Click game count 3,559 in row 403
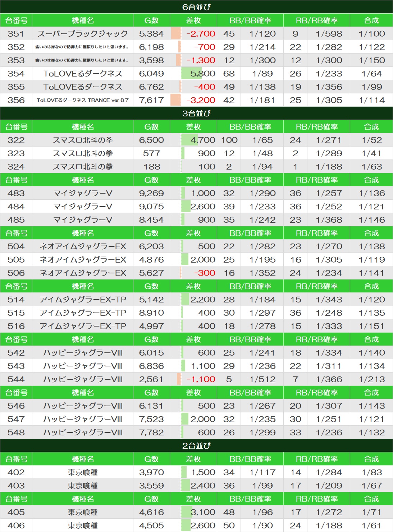This screenshot has height=532, width=393. pyautogui.click(x=151, y=485)
